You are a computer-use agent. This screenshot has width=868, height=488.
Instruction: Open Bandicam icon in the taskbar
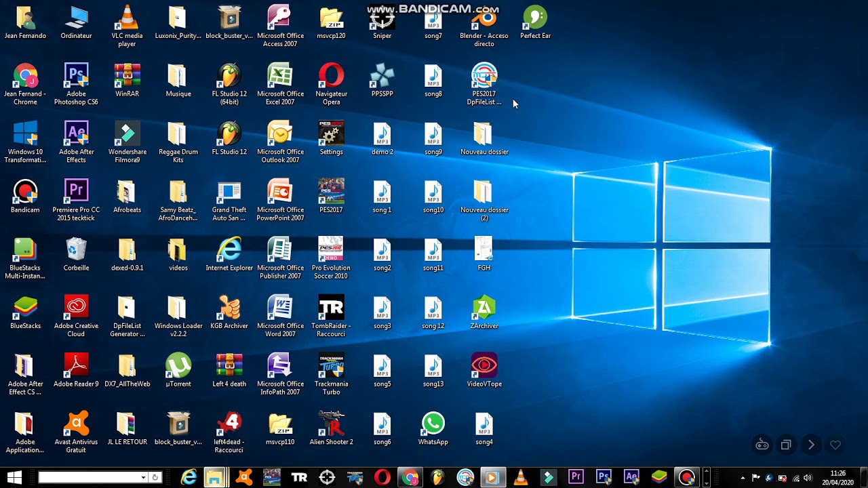coord(687,477)
